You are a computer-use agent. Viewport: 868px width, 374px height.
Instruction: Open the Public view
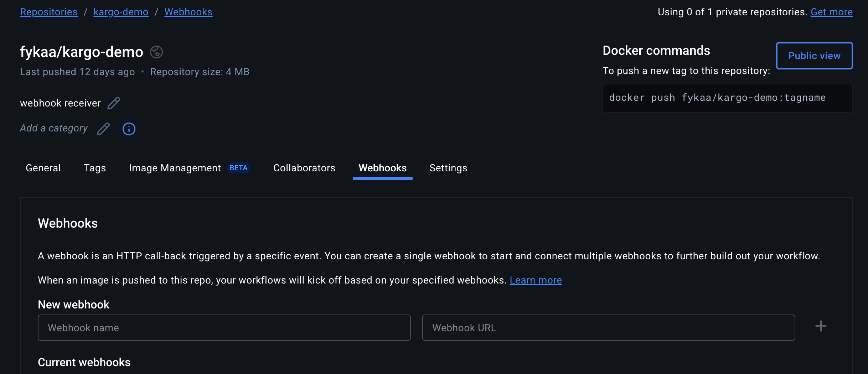(814, 56)
